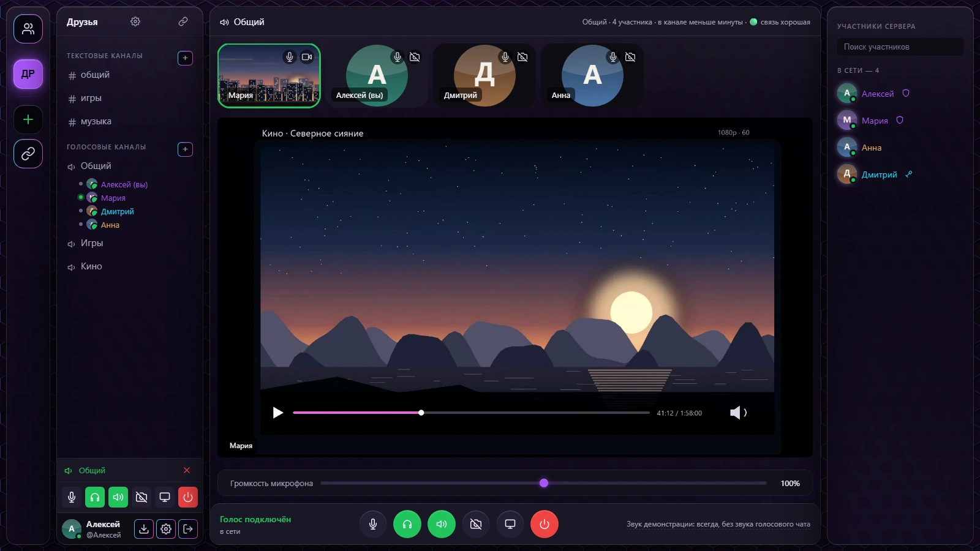980x551 pixels.
Task: Log out using the exit arrow icon
Action: [x=188, y=529]
